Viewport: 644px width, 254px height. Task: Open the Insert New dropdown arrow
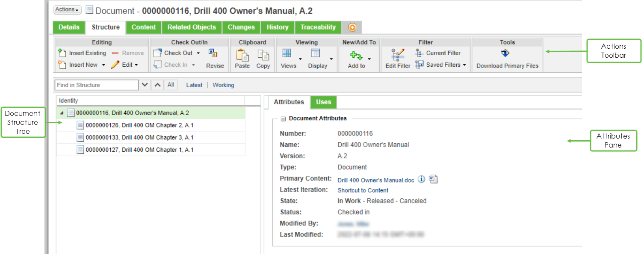coord(103,65)
